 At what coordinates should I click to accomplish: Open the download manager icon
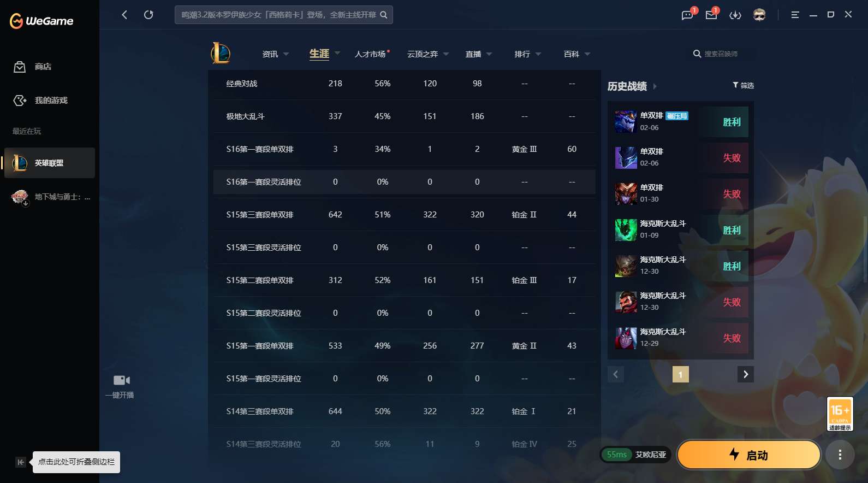[x=735, y=15]
